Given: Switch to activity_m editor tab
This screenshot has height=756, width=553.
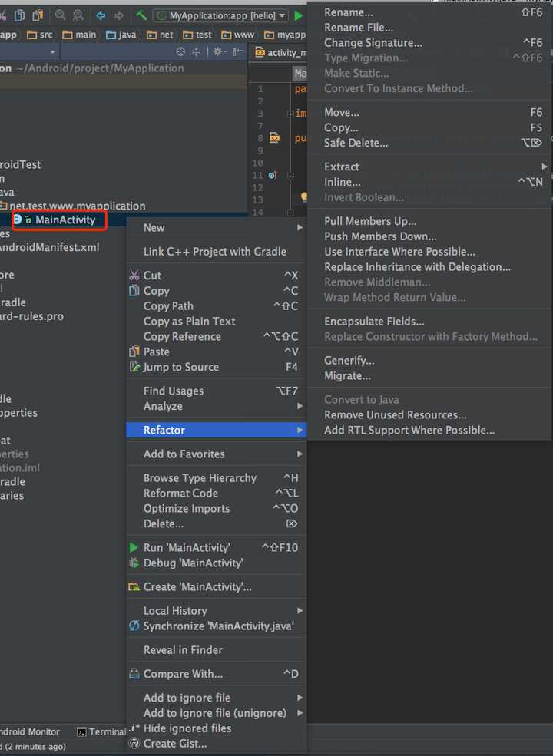Looking at the screenshot, I should click(x=280, y=52).
